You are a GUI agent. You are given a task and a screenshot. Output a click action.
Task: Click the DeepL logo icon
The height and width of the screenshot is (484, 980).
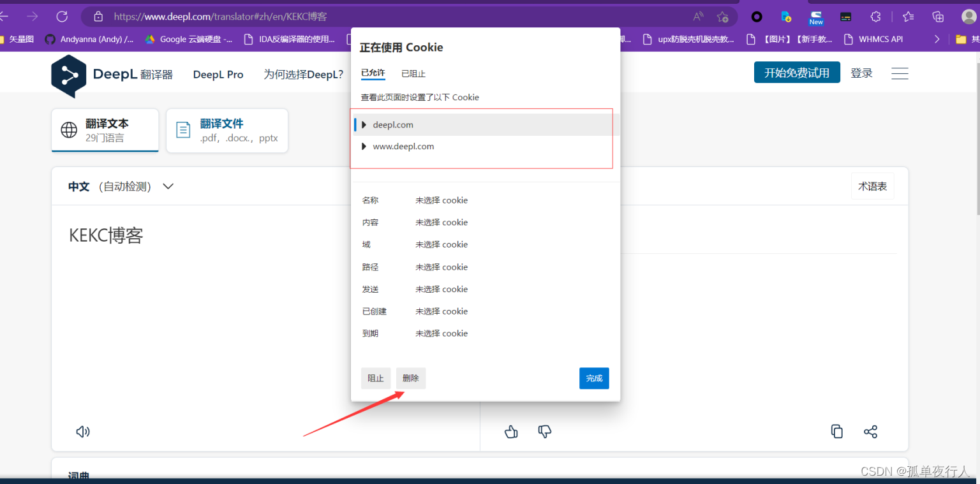69,75
